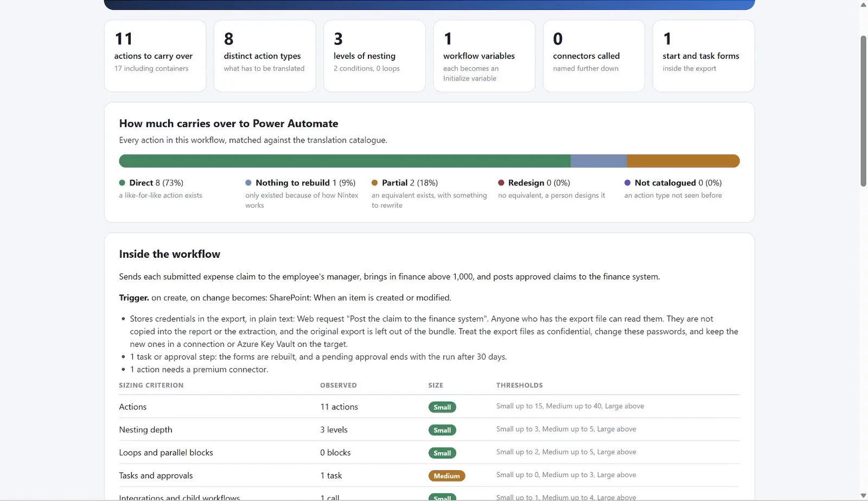Click the 'Inside the workflow' heading
868x501 pixels.
tap(169, 254)
